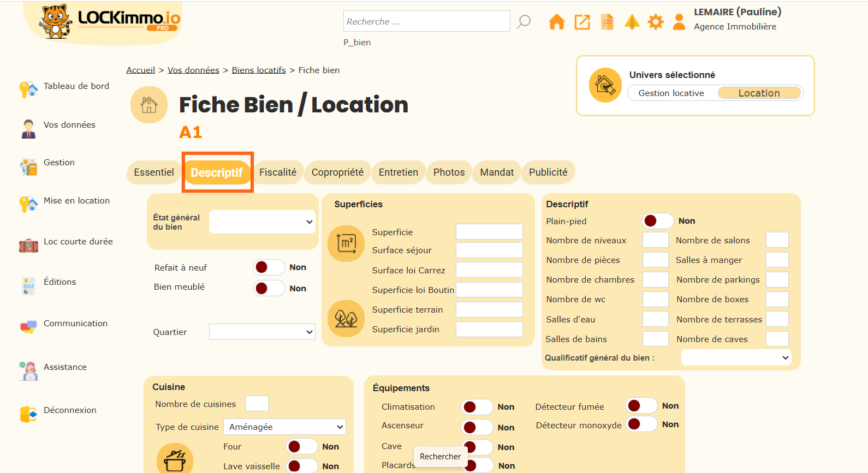Toggle the Refait à neuf switch
Screen dimensions: 868x473
pos(269,267)
